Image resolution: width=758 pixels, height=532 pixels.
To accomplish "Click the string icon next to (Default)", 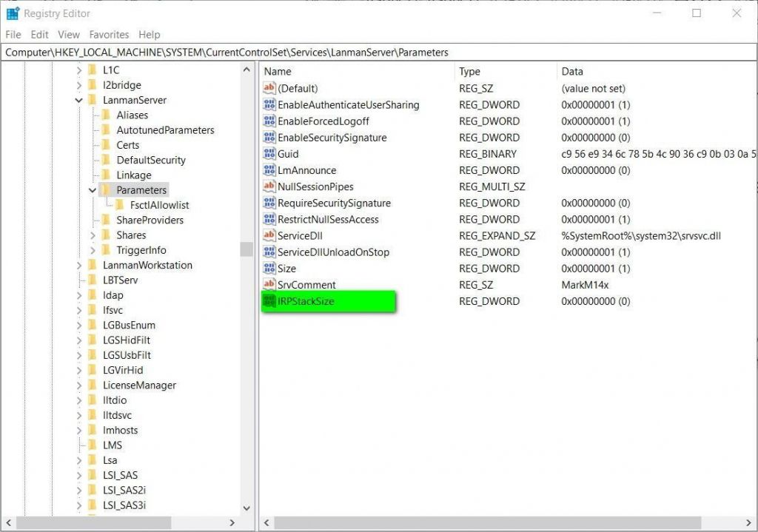I will pyautogui.click(x=270, y=88).
